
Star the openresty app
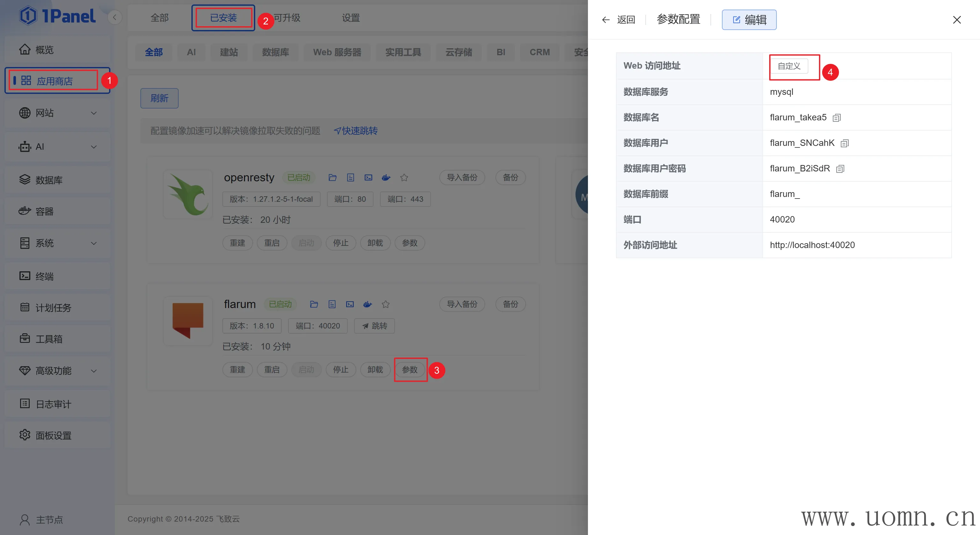(404, 177)
